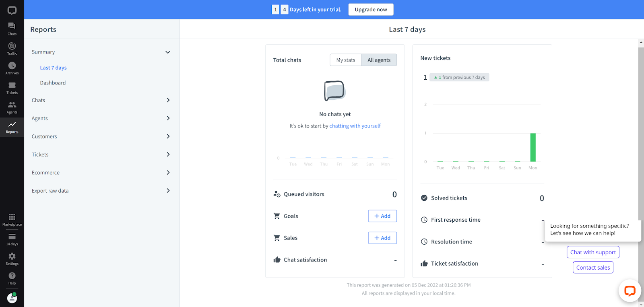Viewport: 644px width, 307px height.
Task: Open the Chats section in sidebar
Action: tap(12, 29)
